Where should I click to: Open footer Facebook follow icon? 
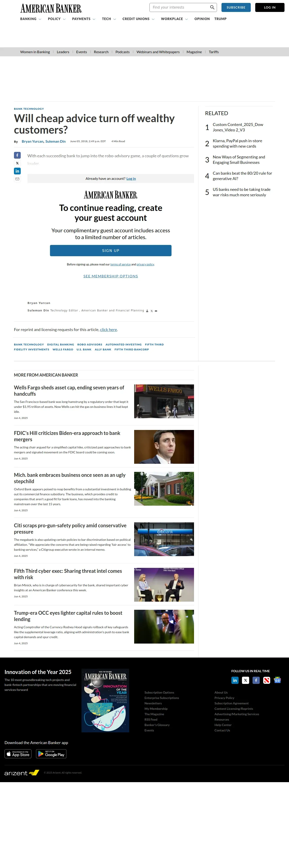(x=256, y=680)
